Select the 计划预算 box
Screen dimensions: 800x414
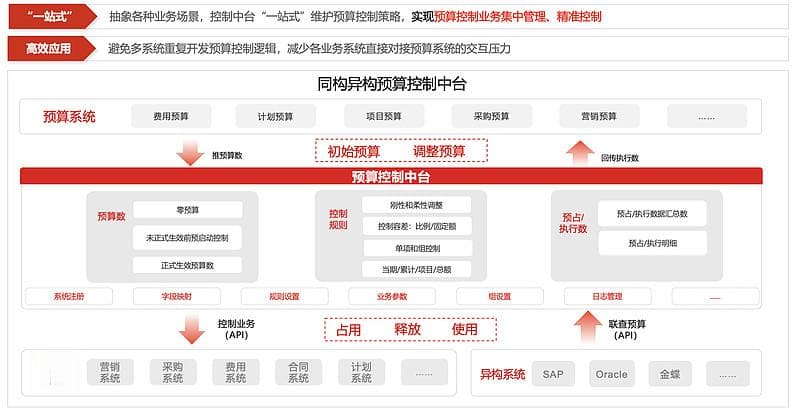click(276, 116)
